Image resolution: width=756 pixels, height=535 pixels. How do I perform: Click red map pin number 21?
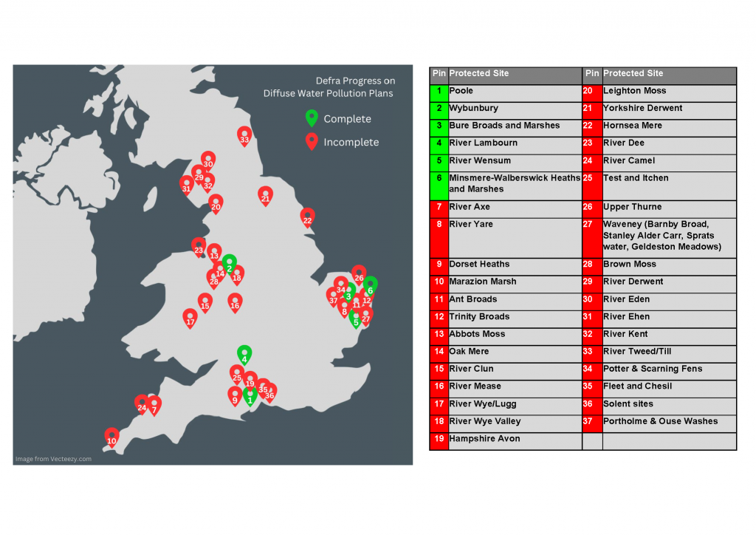click(266, 196)
